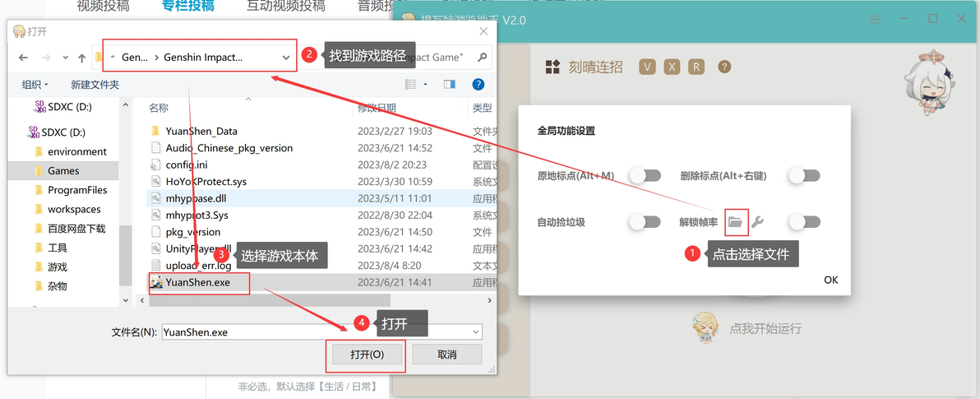This screenshot has width=980, height=399.
Task: Select the HoYoKProtect.sys file
Action: (206, 181)
